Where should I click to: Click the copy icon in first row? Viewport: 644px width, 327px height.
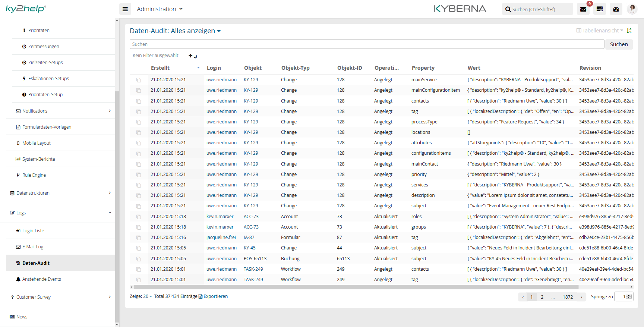139,80
